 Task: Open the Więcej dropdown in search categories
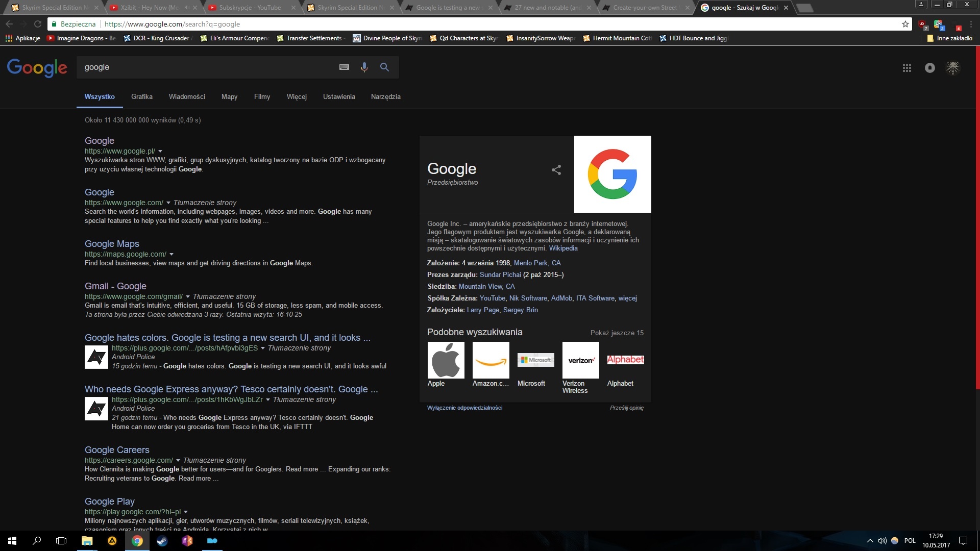click(297, 96)
